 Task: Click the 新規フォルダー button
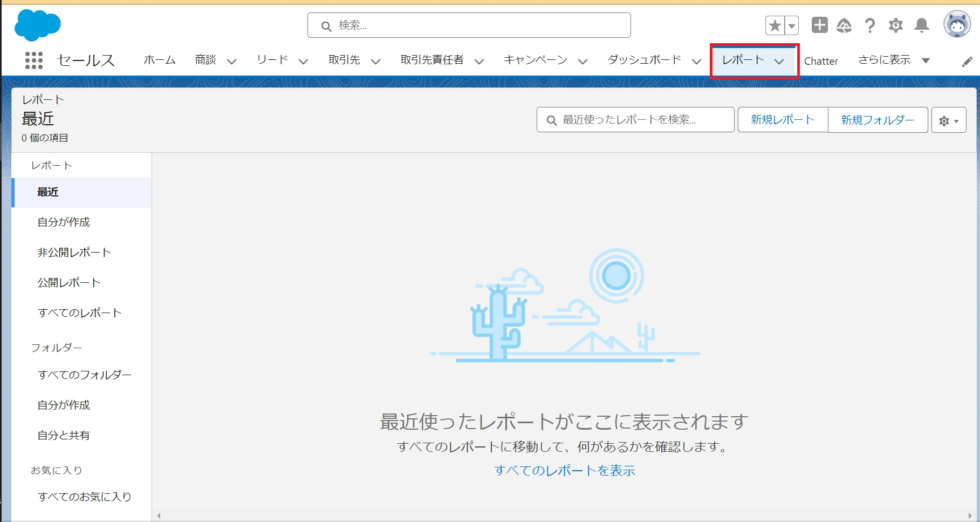(878, 120)
